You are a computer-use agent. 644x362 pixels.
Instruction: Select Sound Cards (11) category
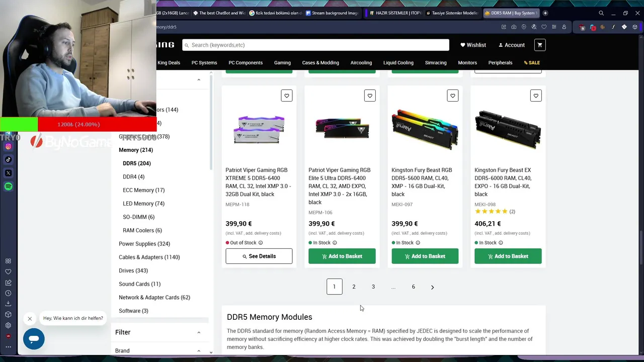pyautogui.click(x=140, y=284)
